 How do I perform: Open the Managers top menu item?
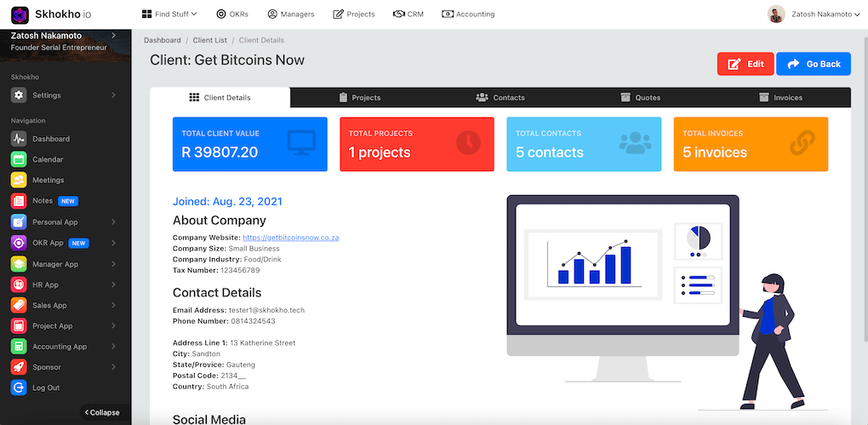(291, 14)
